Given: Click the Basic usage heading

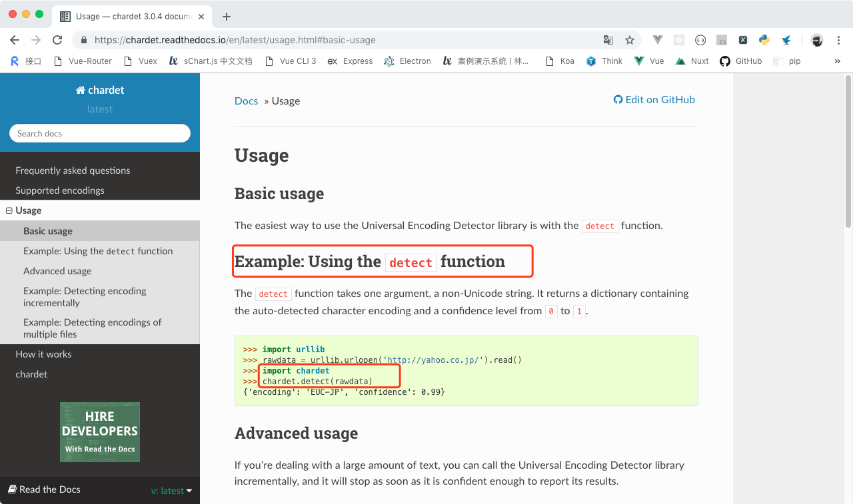Looking at the screenshot, I should pos(279,194).
